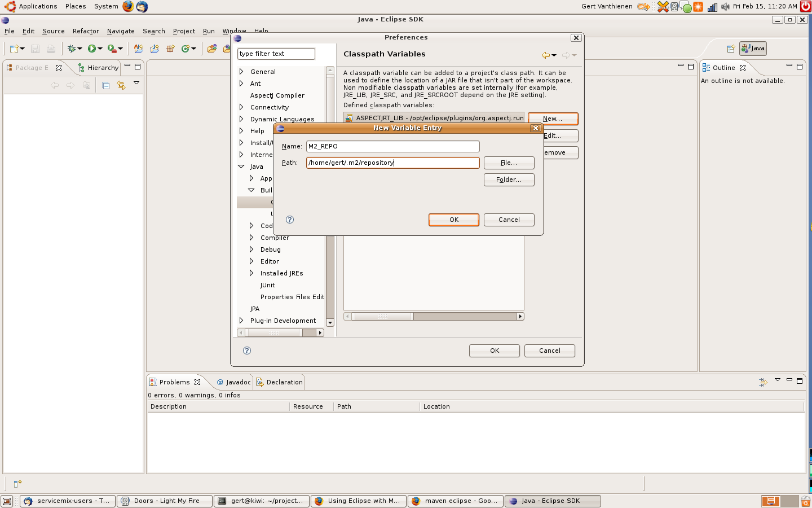Click the Collapse All icon in Package Explorer
812x508 pixels.
tap(105, 85)
